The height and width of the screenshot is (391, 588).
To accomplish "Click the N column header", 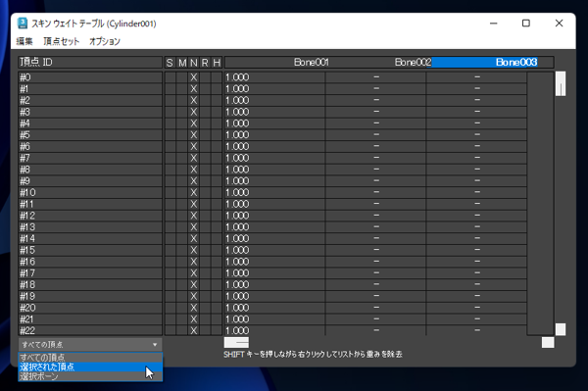I will (x=193, y=63).
